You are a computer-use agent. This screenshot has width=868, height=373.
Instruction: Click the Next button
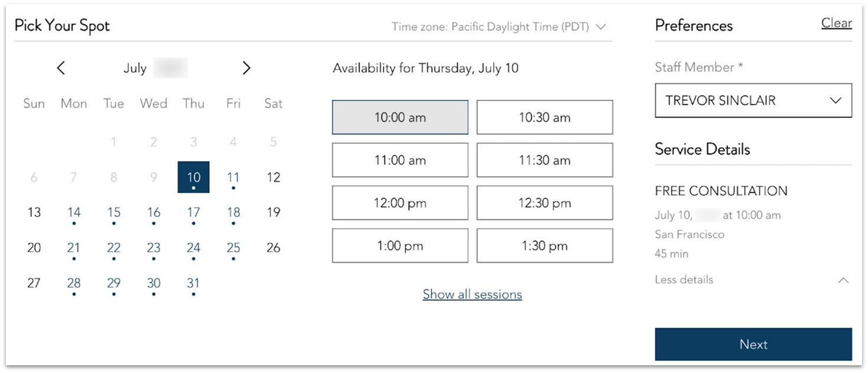pos(753,344)
